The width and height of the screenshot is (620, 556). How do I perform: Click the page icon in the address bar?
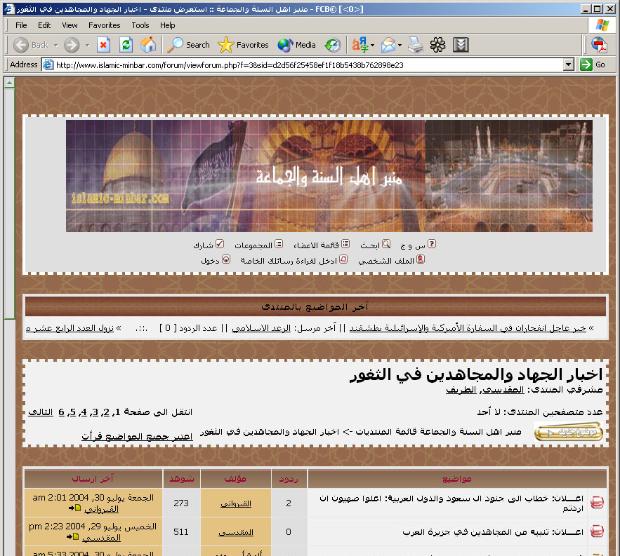tap(47, 64)
